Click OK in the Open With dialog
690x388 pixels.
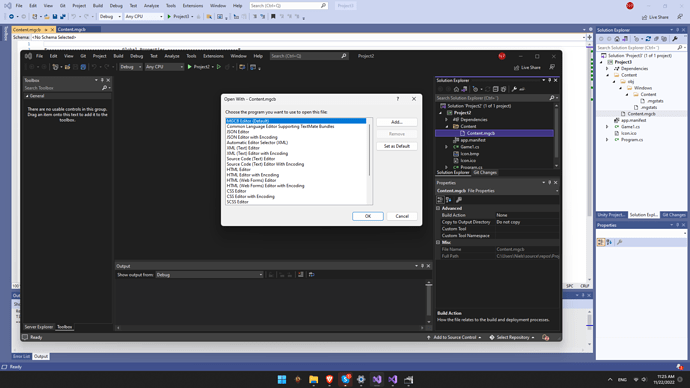coord(367,216)
